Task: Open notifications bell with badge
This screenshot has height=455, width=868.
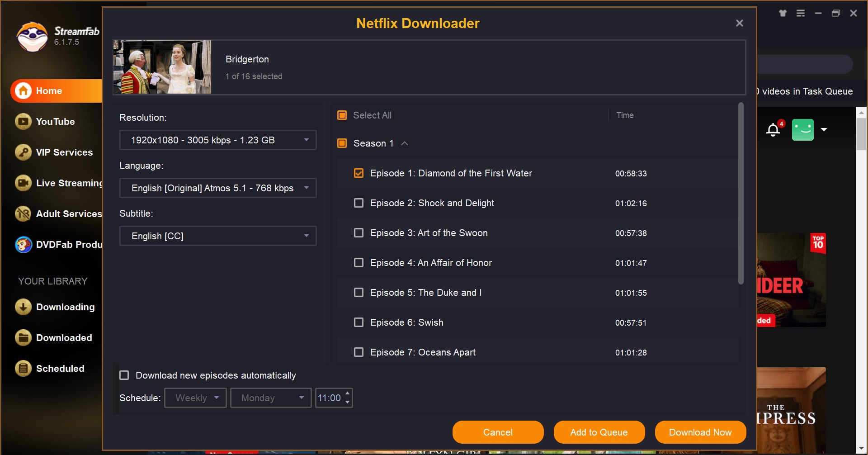Action: (x=774, y=129)
